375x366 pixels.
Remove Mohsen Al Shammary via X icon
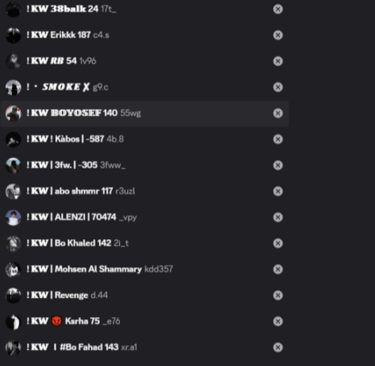click(278, 269)
